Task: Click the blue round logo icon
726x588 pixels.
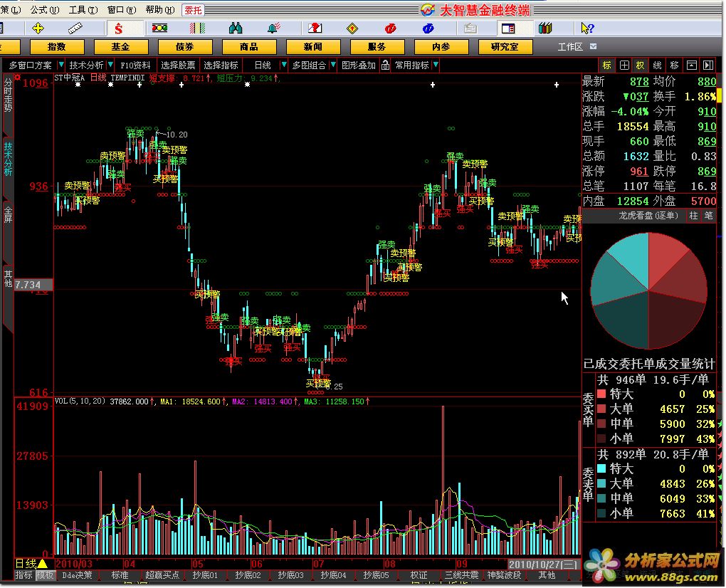Action: [x=428, y=28]
